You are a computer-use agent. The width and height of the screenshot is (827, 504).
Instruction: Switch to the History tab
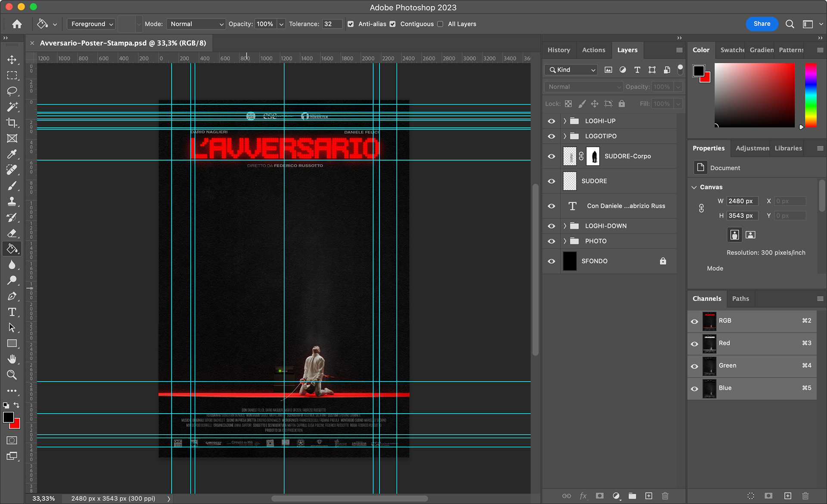click(x=559, y=50)
